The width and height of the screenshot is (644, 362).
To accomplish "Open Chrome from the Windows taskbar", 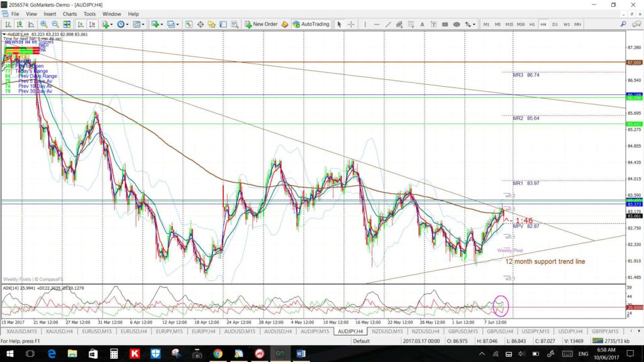I will coord(217,354).
